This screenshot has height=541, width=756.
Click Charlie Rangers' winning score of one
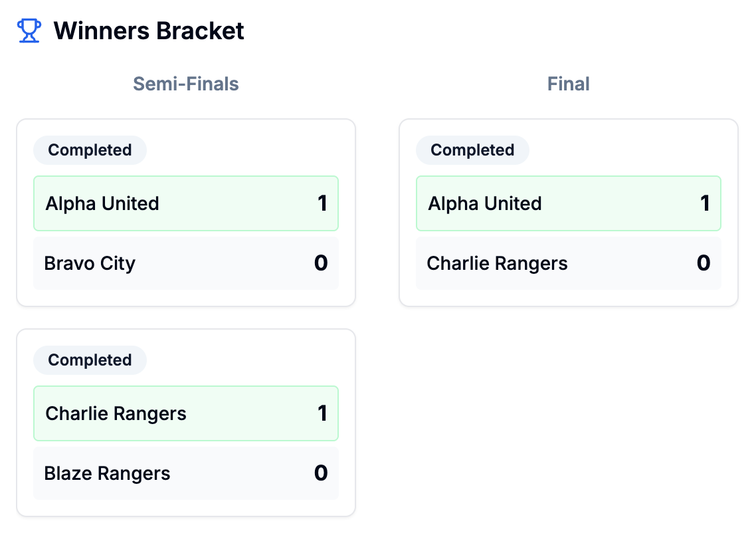click(x=323, y=413)
